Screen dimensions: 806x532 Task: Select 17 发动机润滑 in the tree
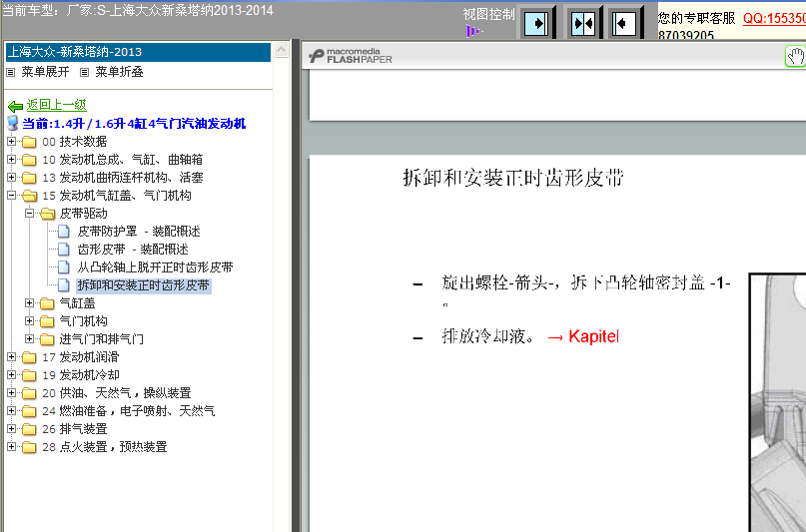(81, 357)
